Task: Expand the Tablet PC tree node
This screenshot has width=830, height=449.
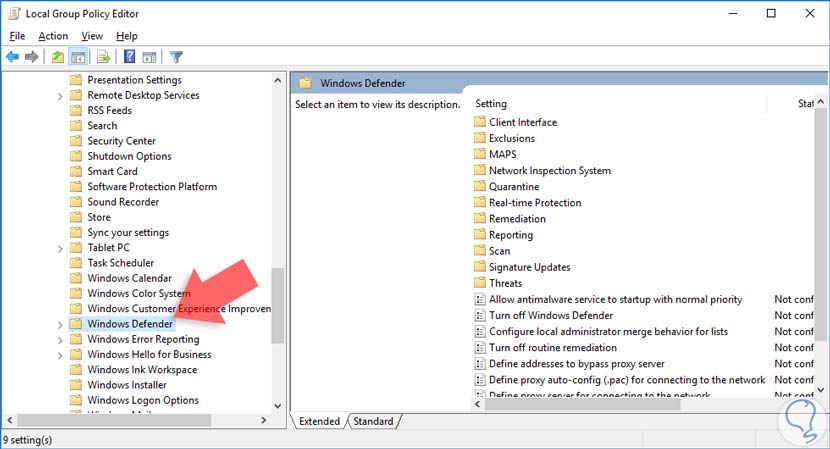Action: coord(60,248)
